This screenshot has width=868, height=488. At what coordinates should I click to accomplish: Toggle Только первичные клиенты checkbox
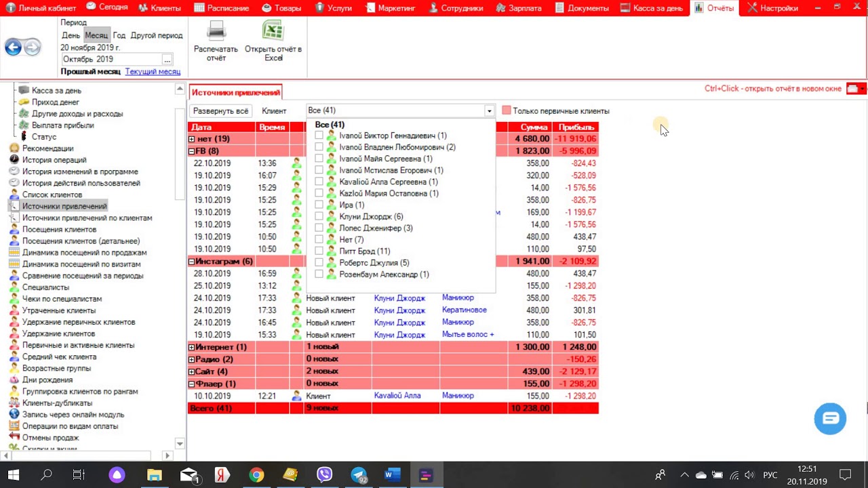tap(506, 110)
